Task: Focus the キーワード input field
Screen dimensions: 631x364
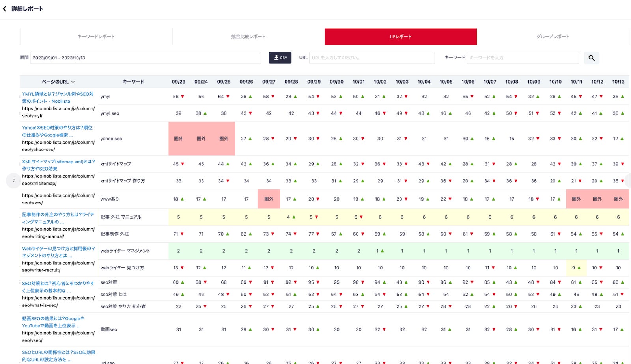Action: point(523,58)
